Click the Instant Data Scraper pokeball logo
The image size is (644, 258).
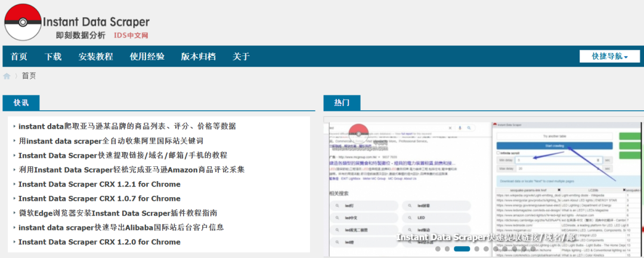coord(23,22)
